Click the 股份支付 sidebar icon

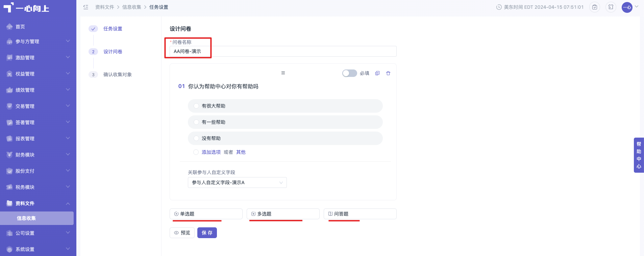click(9, 171)
